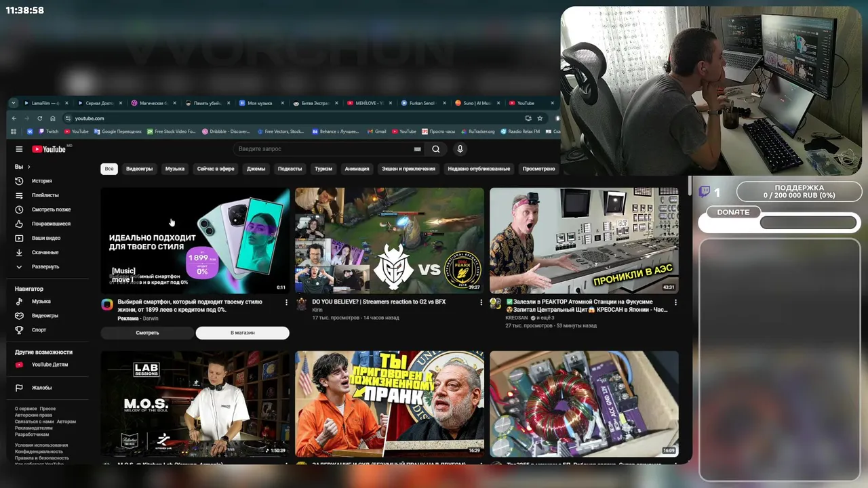
Task: Open the Google Переводчик bookmark
Action: click(x=117, y=131)
